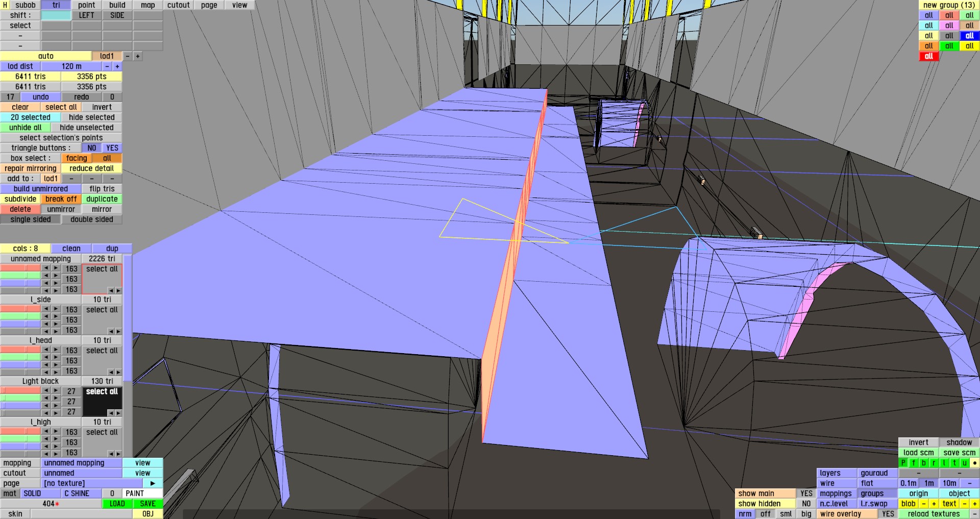Screen dimensions: 980x519
Task: Click the SIDE shift button
Action: 117,15
